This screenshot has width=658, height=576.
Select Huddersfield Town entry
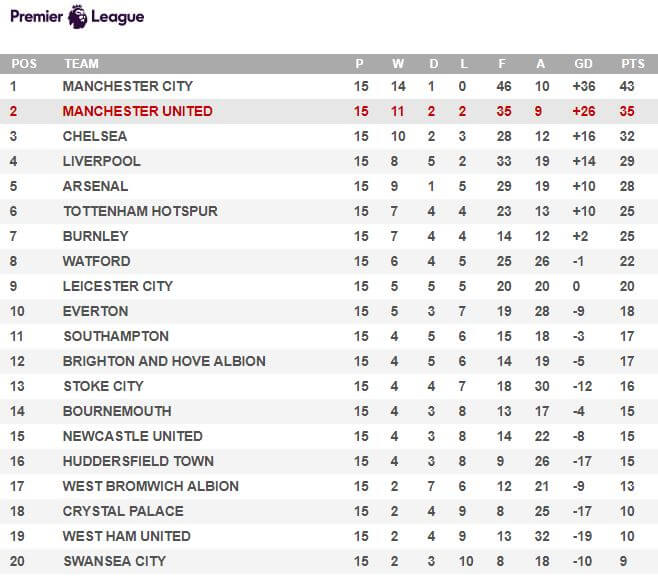point(138,461)
